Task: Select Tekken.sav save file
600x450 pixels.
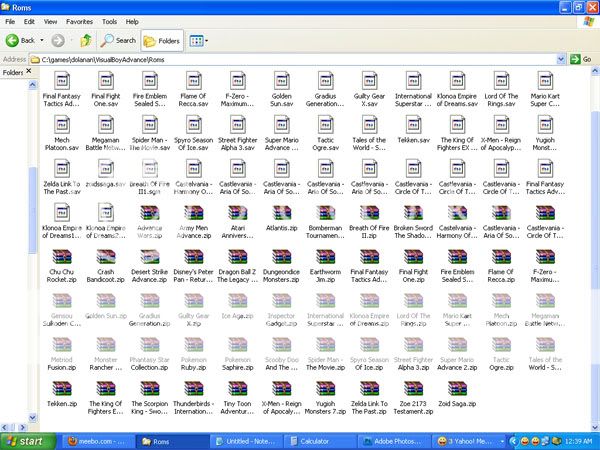Action: coord(413,129)
